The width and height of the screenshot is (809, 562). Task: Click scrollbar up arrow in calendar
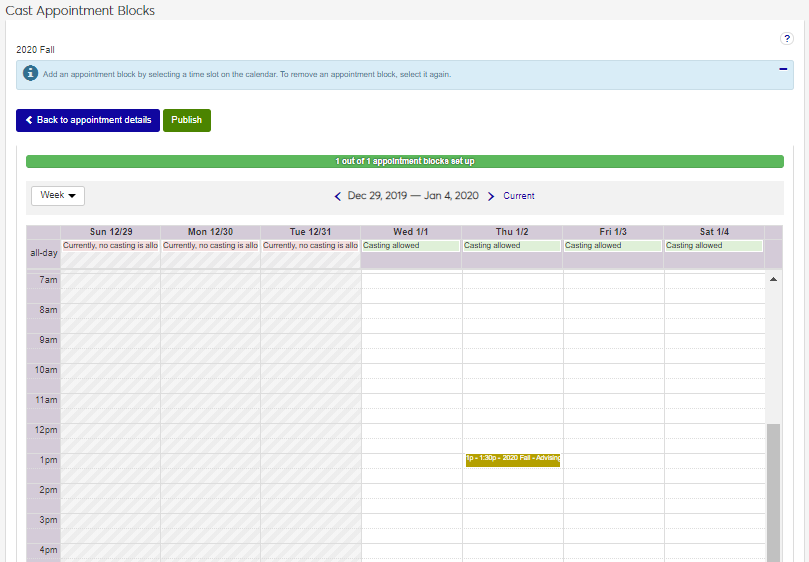coord(772,279)
